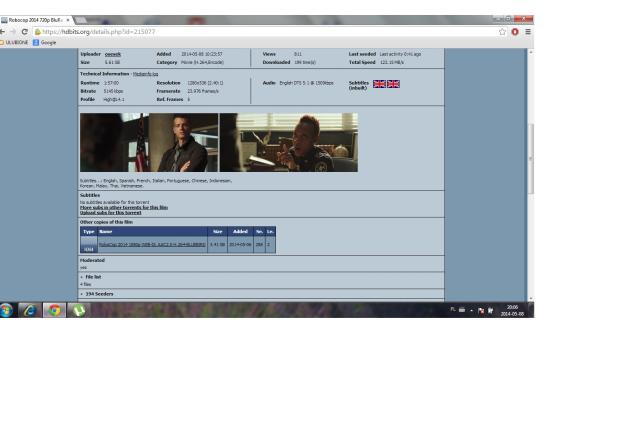Click the Type column header

point(89,231)
